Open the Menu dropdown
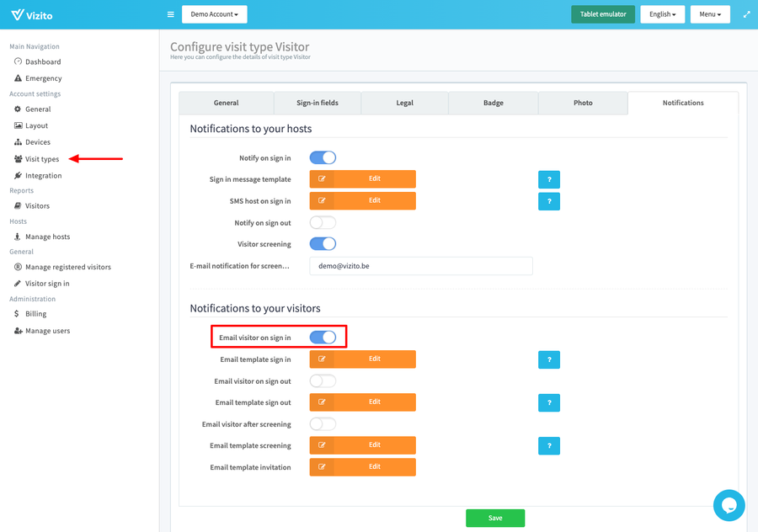Screen dimensions: 758x532 (x=709, y=14)
